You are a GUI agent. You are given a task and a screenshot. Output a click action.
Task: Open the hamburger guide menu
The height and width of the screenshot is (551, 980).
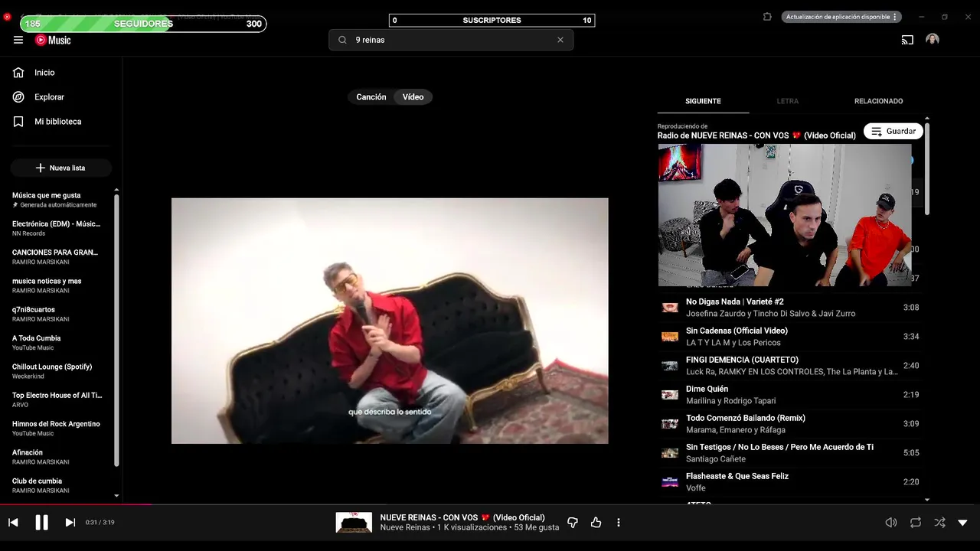click(18, 40)
